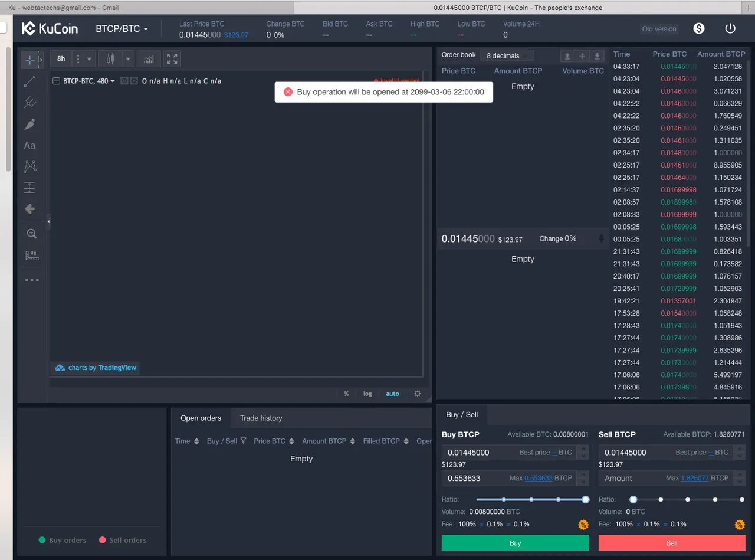Select the trend line drawing tool
This screenshot has width=755, height=560.
point(29,81)
